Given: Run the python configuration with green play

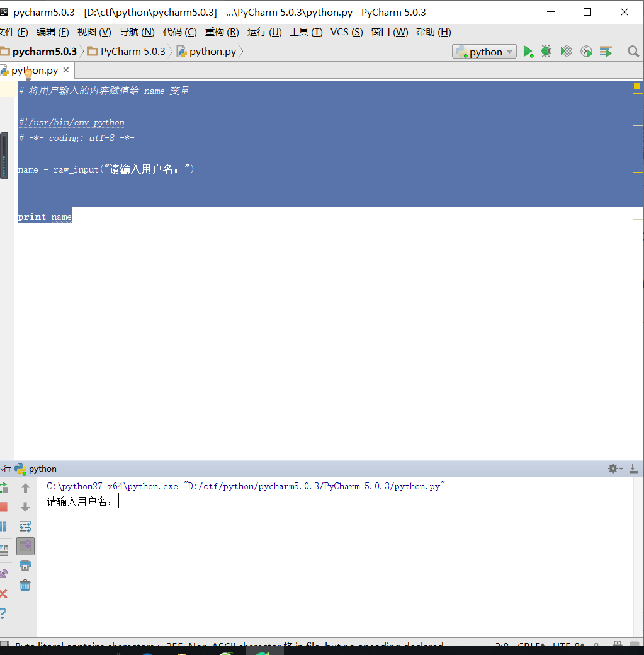Looking at the screenshot, I should point(528,52).
